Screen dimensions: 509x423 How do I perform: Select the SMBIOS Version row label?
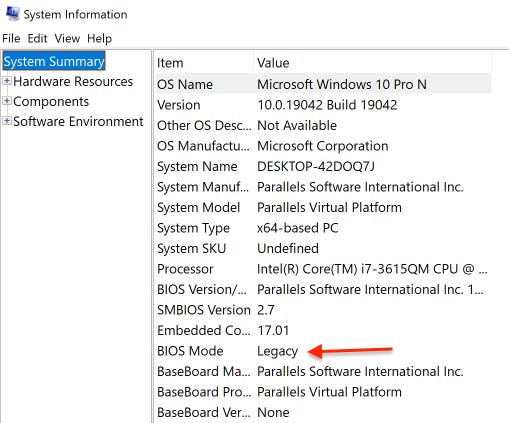click(x=204, y=310)
